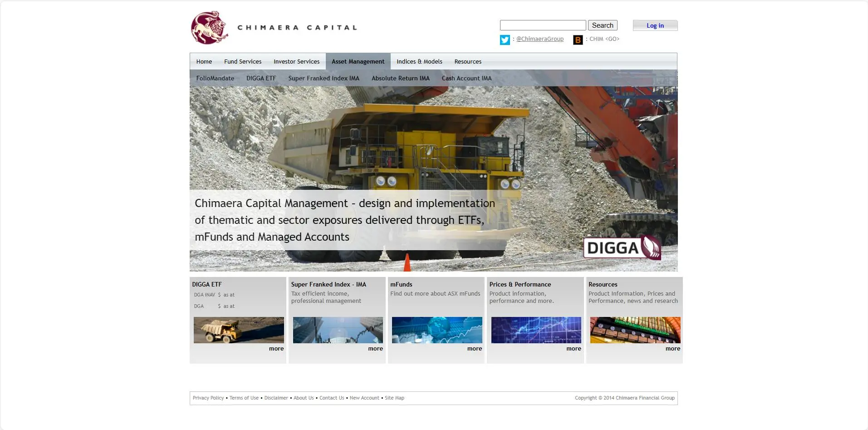Click 'Product information, performance and more.' text
Screen dimensions: 868x430
[521, 297]
